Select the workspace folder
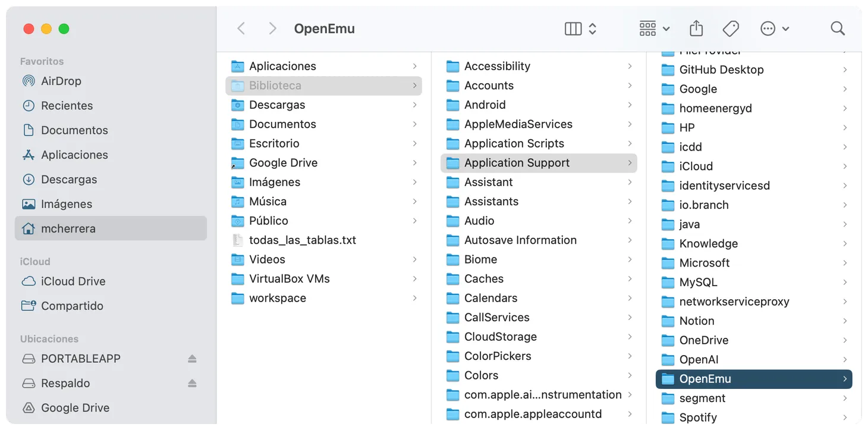The width and height of the screenshot is (868, 430). pyautogui.click(x=277, y=298)
